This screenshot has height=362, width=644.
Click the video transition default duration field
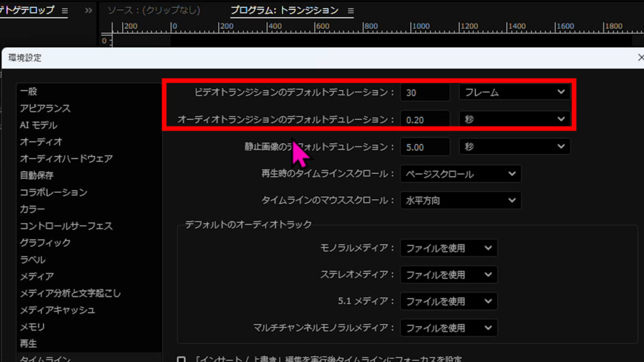[x=425, y=92]
